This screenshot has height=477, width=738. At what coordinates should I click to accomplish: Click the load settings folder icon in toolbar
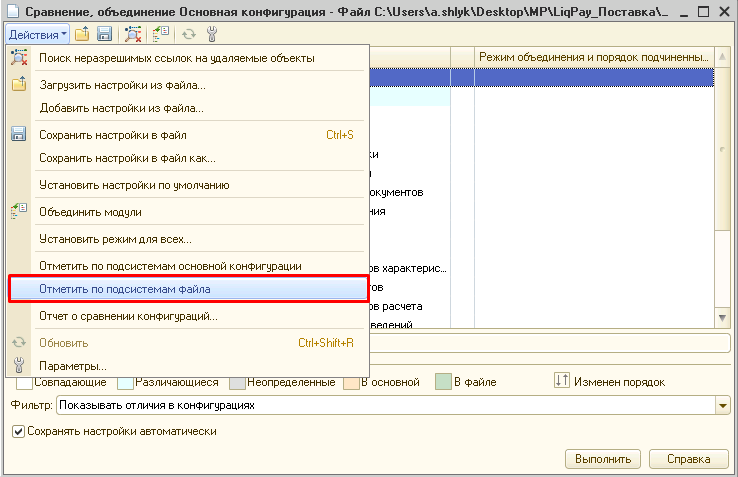pyautogui.click(x=83, y=34)
